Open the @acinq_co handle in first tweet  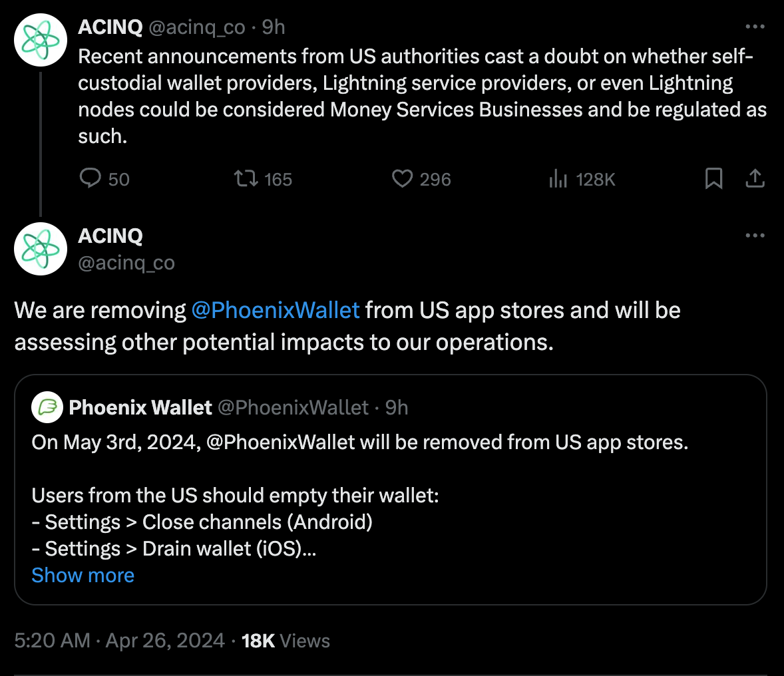(x=197, y=27)
